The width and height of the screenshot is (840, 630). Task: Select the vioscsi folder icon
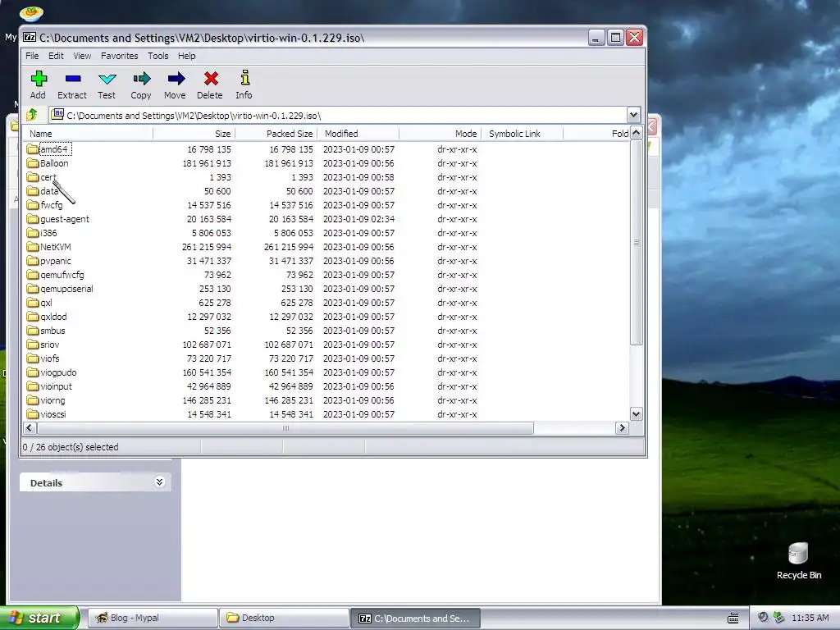click(x=33, y=413)
